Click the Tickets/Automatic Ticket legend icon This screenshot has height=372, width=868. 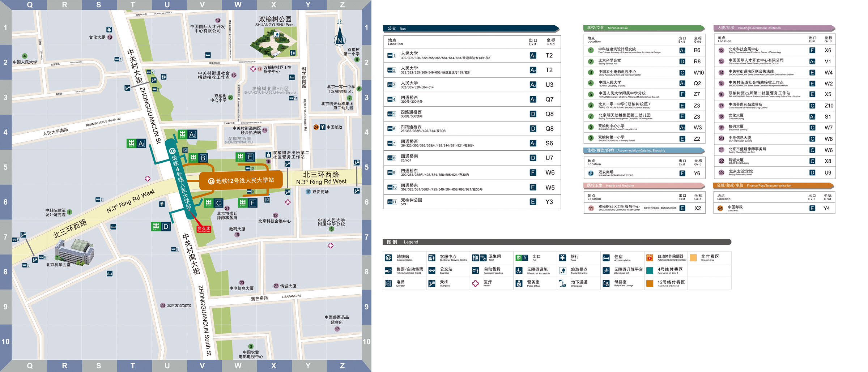pyautogui.click(x=388, y=270)
